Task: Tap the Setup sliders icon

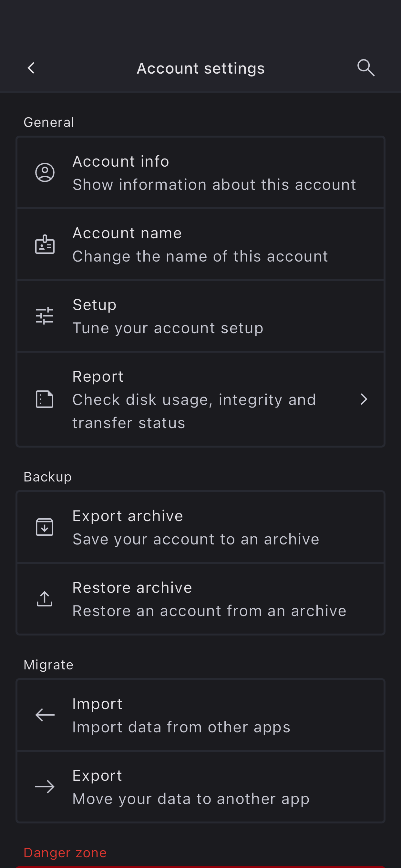Action: click(45, 316)
